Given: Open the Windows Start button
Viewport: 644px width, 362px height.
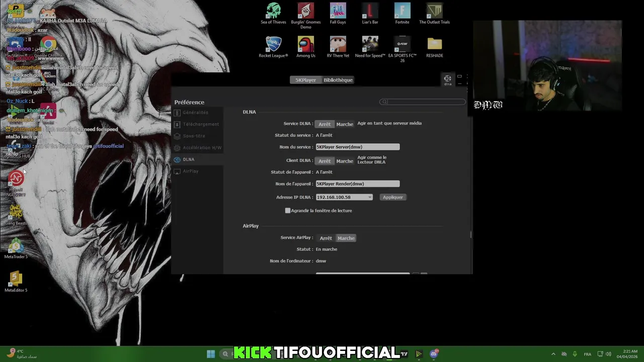Looking at the screenshot, I should [211, 354].
